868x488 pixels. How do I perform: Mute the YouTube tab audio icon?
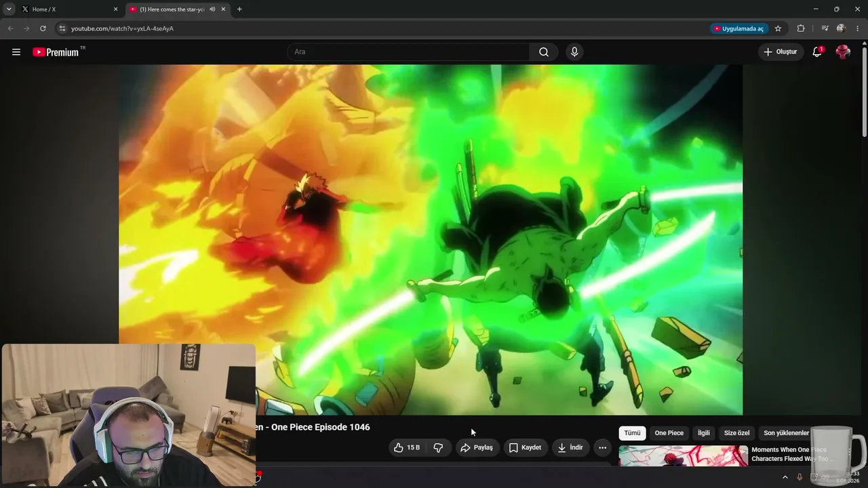[x=213, y=9]
